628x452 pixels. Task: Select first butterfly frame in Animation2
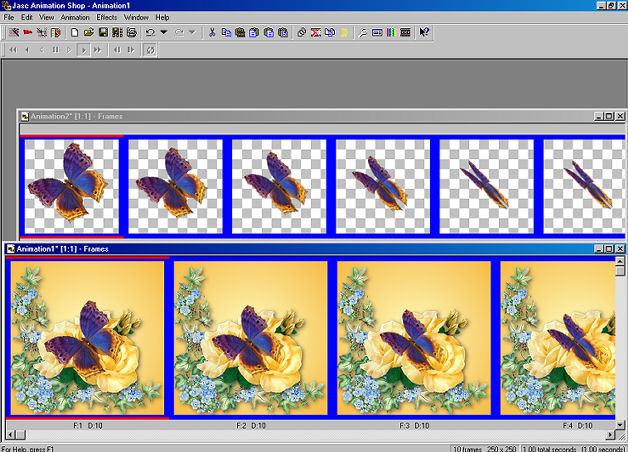click(x=72, y=186)
